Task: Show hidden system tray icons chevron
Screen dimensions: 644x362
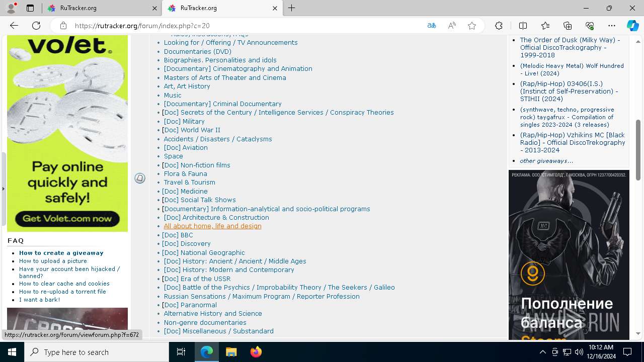Action: [542, 352]
